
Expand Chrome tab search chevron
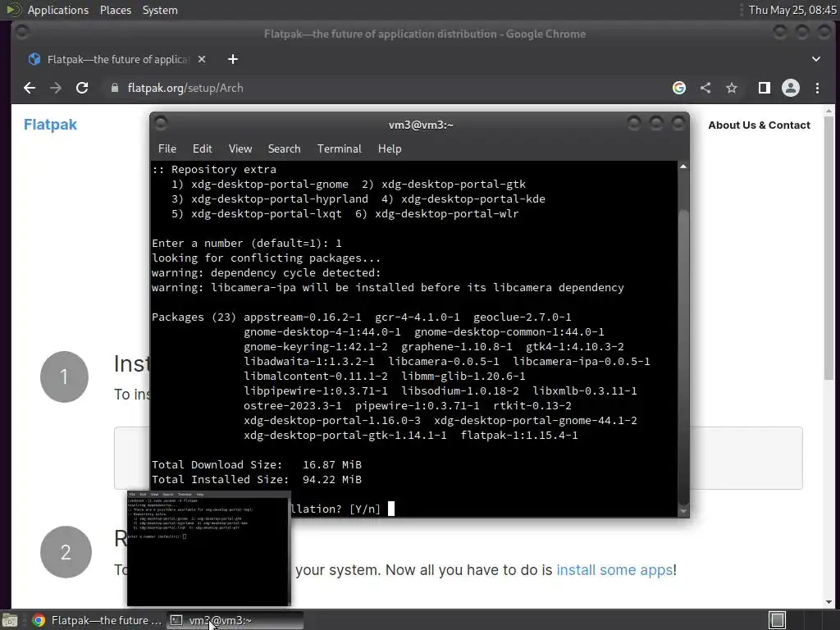tap(816, 59)
